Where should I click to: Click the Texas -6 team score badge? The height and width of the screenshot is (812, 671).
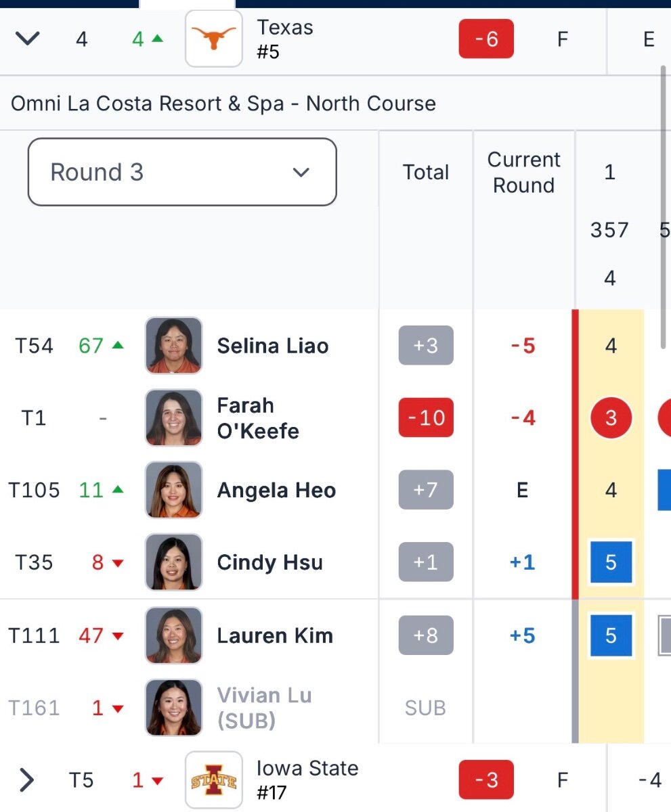[x=486, y=39]
